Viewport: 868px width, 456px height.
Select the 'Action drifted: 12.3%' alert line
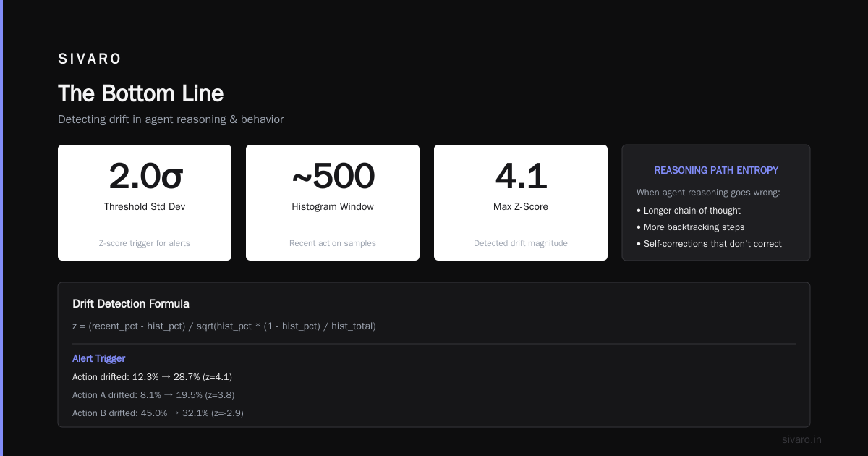[x=152, y=377]
